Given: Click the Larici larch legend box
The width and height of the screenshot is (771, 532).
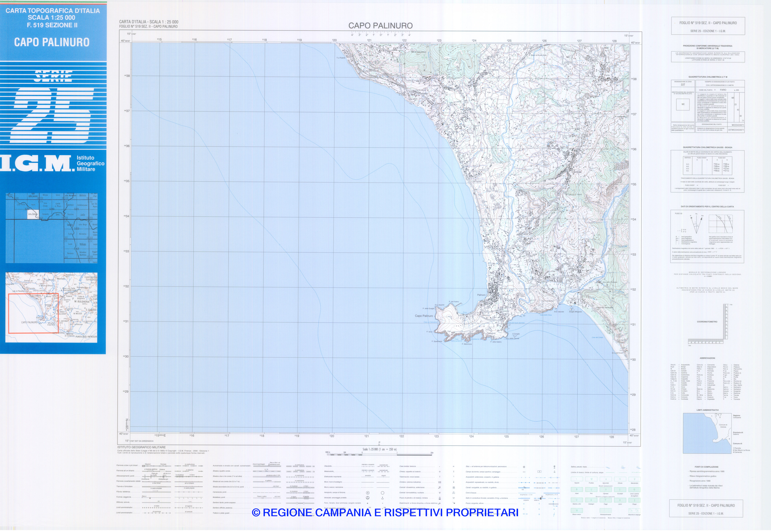Looking at the screenshot, I should (x=620, y=500).
